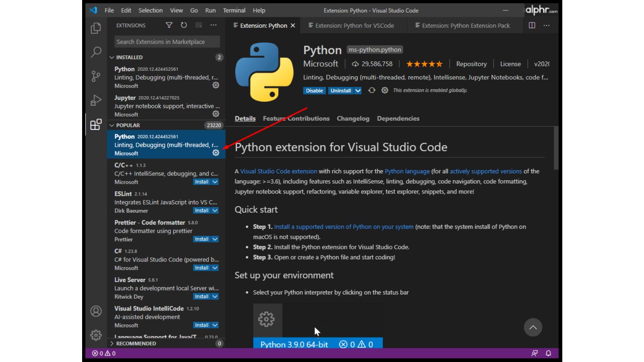Open actively supported versions link
Viewport: 644px width, 362px height.
click(486, 171)
